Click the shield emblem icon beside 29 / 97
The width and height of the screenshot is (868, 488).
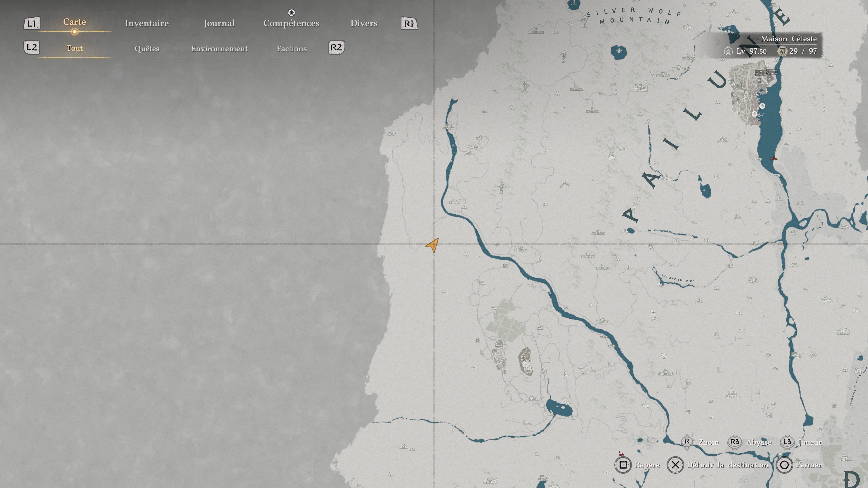pyautogui.click(x=782, y=51)
